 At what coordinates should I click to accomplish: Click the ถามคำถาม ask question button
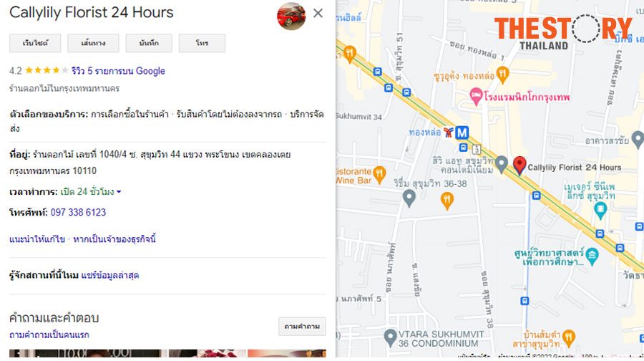pos(302,326)
